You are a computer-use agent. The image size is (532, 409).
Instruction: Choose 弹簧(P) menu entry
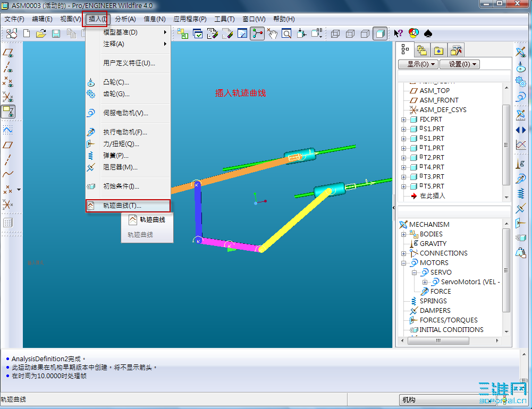click(x=128, y=156)
